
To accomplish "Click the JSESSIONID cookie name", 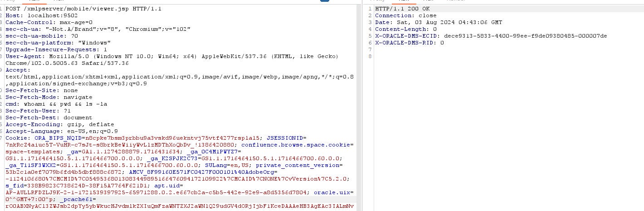I will pyautogui.click(x=285, y=138).
